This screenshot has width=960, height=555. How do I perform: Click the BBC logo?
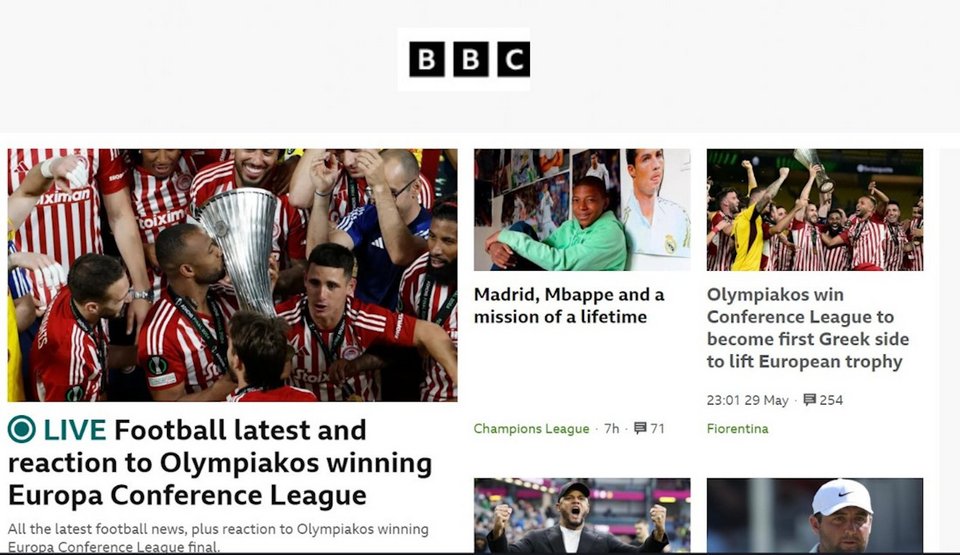point(470,59)
